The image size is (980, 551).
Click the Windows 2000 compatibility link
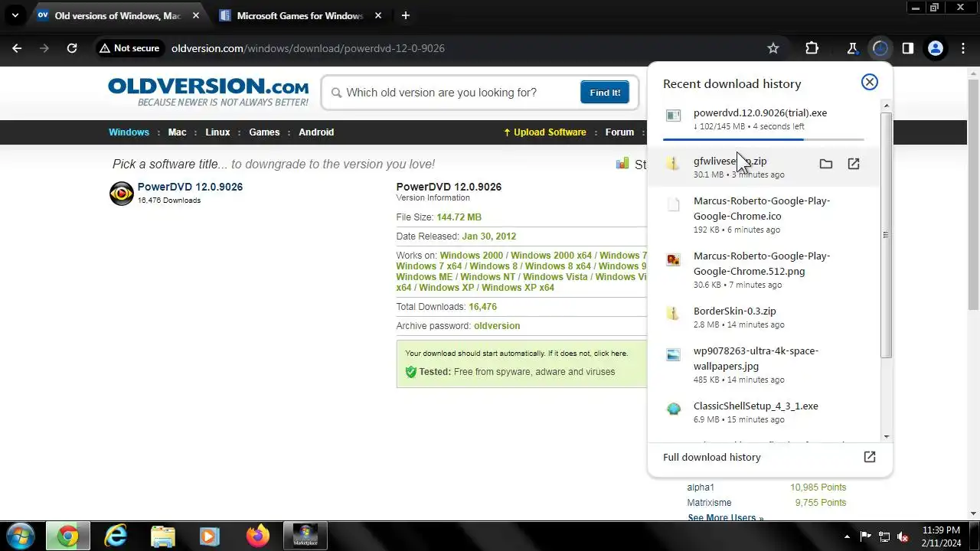tap(472, 256)
